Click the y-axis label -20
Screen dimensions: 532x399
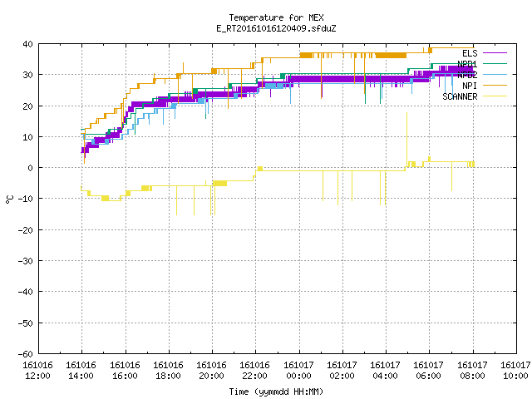pyautogui.click(x=26, y=230)
